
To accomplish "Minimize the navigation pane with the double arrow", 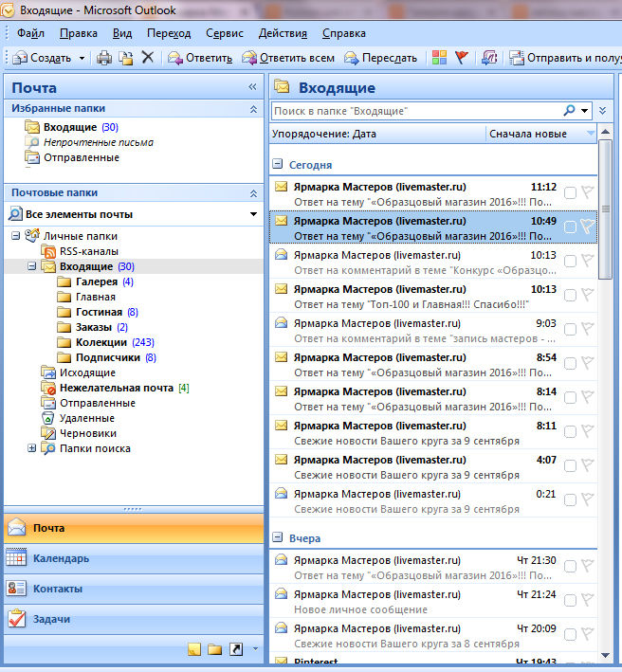I will pos(252,87).
